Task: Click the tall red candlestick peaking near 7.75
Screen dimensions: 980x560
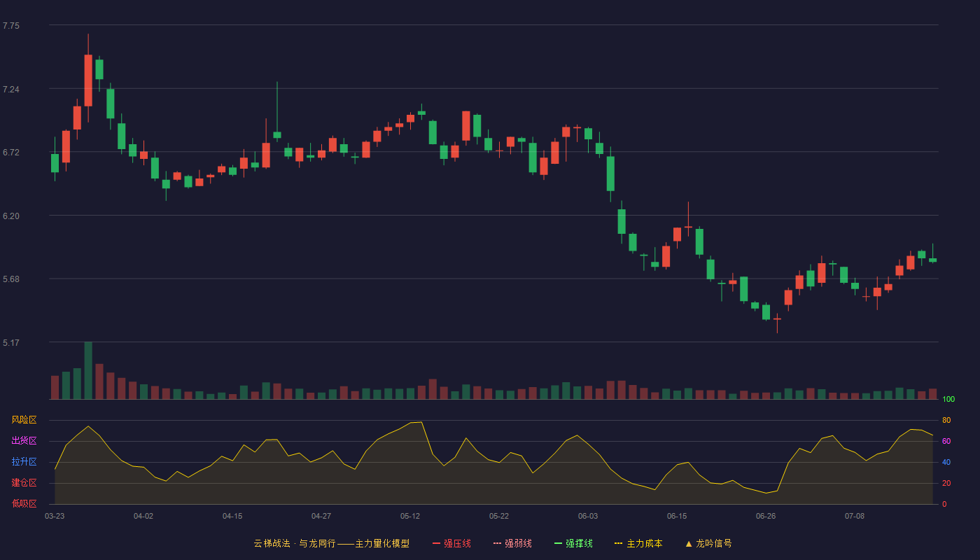Action: [x=88, y=80]
